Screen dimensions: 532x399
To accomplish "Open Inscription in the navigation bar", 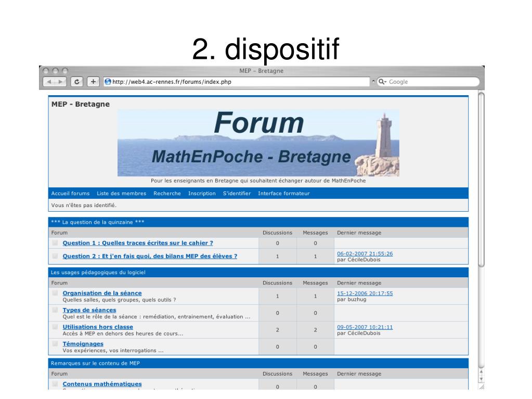I will [202, 194].
